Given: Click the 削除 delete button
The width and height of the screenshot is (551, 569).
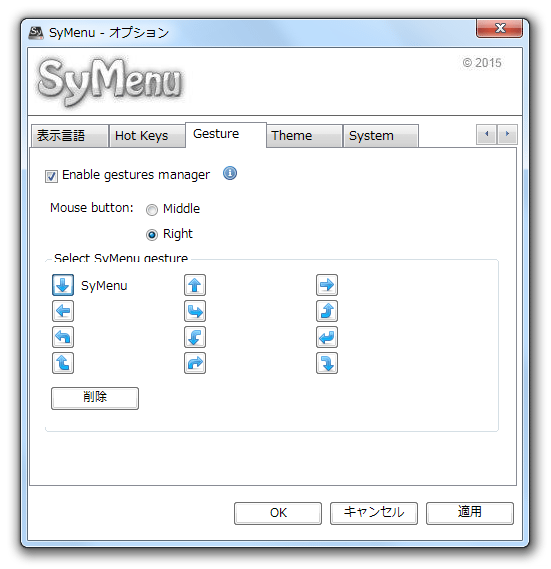Looking at the screenshot, I should [x=95, y=398].
